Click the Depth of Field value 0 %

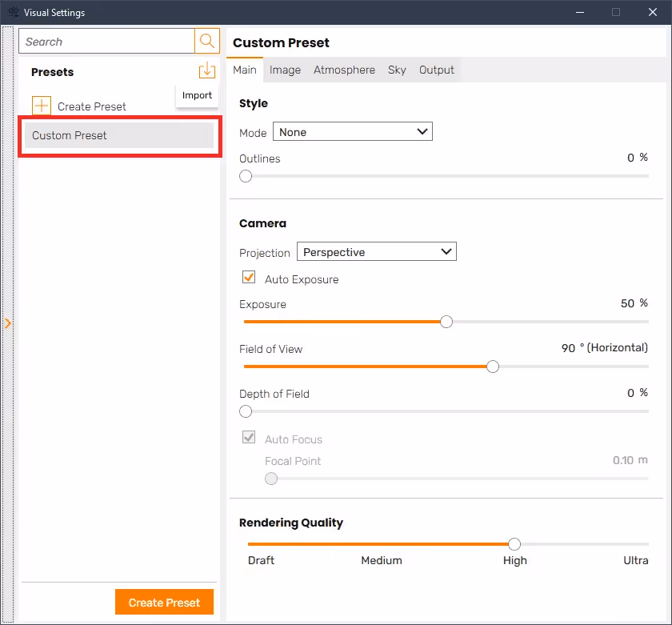638,393
